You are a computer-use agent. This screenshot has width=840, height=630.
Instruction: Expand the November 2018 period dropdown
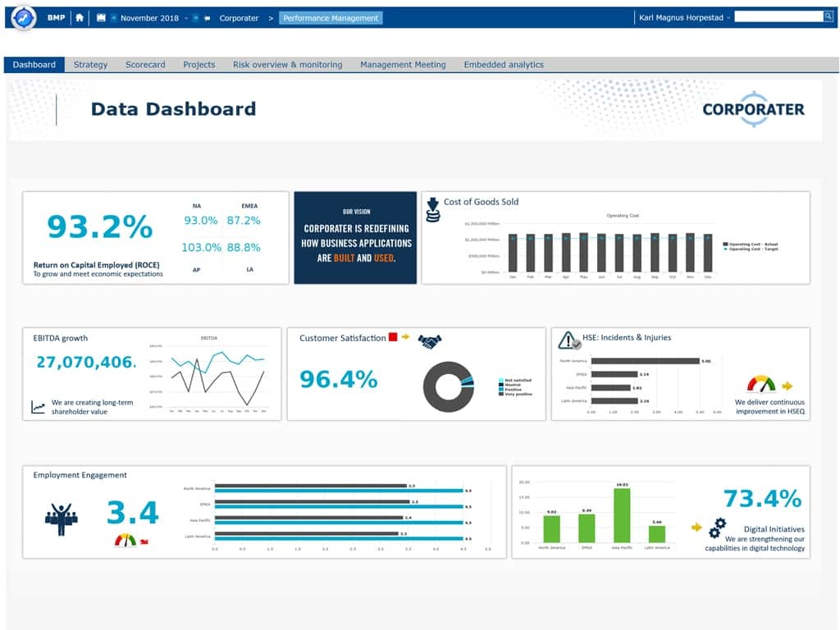click(x=186, y=18)
